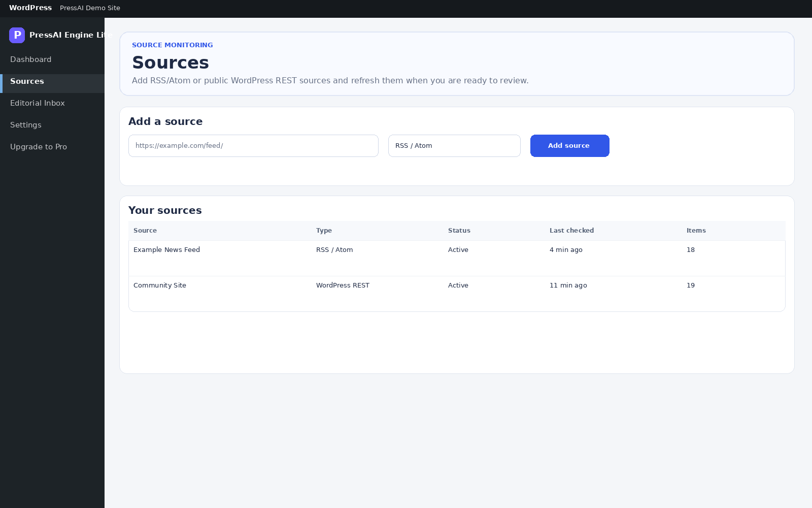Screen dimensions: 812x508
Task: Click the PressAI purple P logo icon
Action: 17,35
